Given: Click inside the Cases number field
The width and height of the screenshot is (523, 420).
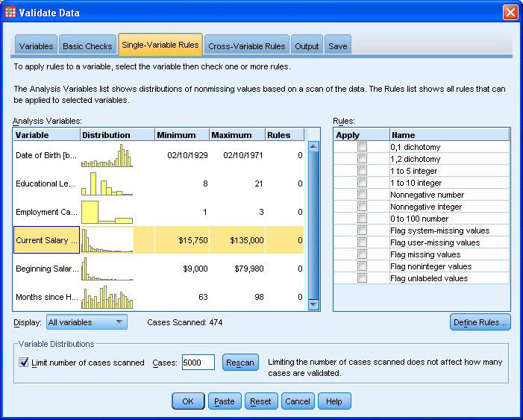Looking at the screenshot, I should tap(198, 363).
